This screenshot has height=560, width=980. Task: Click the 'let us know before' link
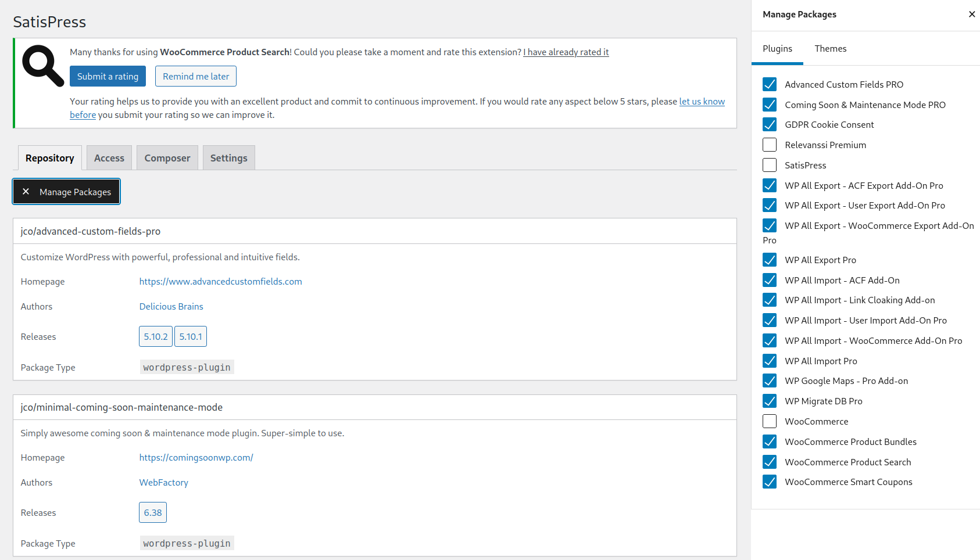coord(702,101)
